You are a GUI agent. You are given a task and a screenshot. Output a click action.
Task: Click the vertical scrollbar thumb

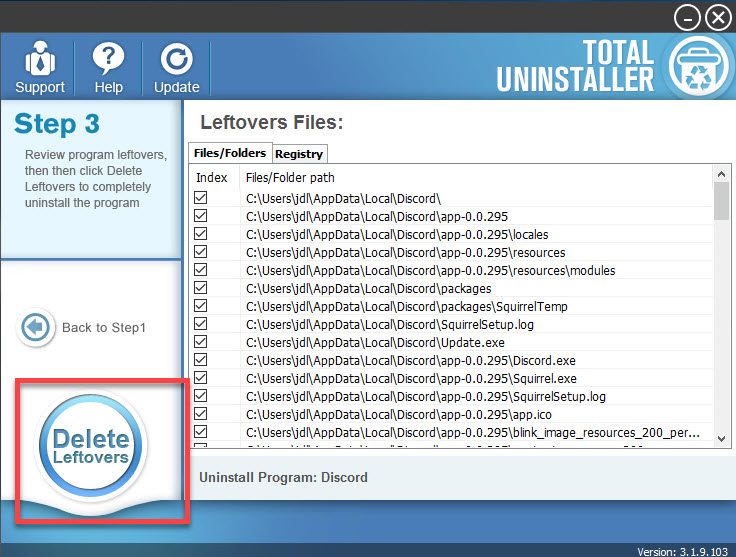pyautogui.click(x=721, y=201)
